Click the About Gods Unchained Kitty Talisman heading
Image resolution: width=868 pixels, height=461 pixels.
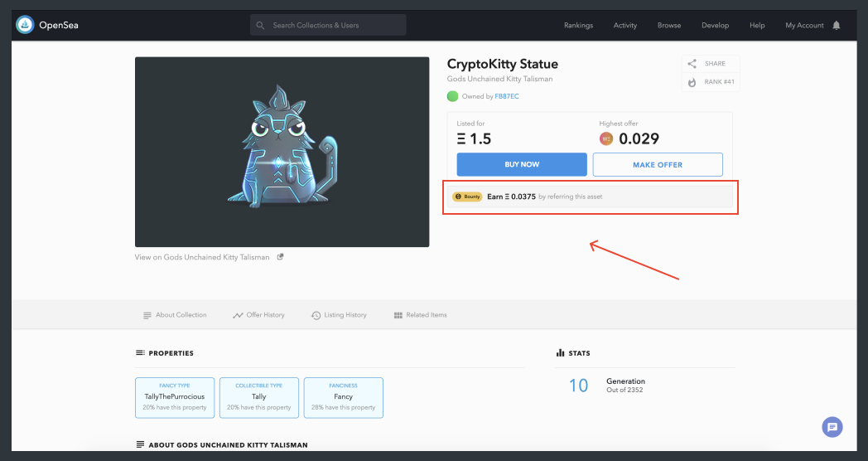[228, 445]
